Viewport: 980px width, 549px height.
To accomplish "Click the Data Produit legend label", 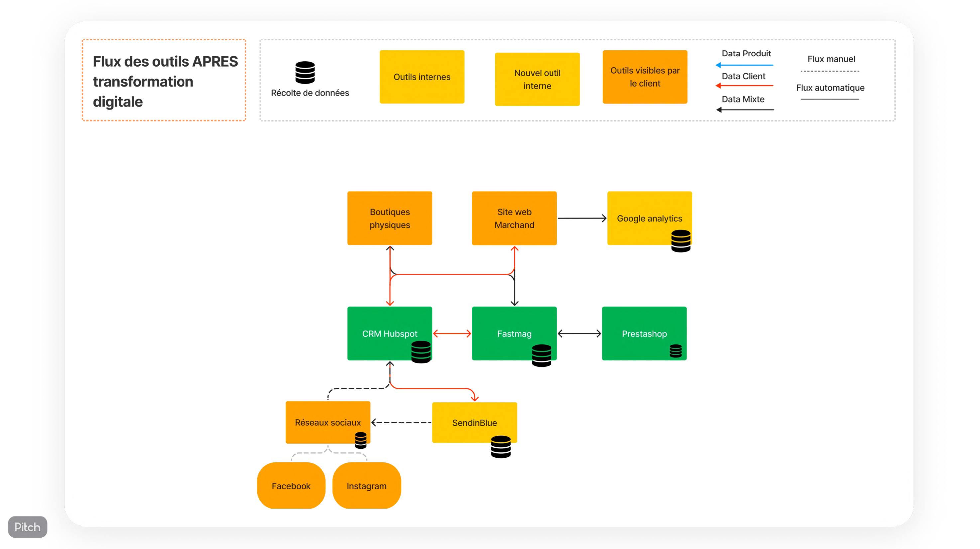I will 746,53.
